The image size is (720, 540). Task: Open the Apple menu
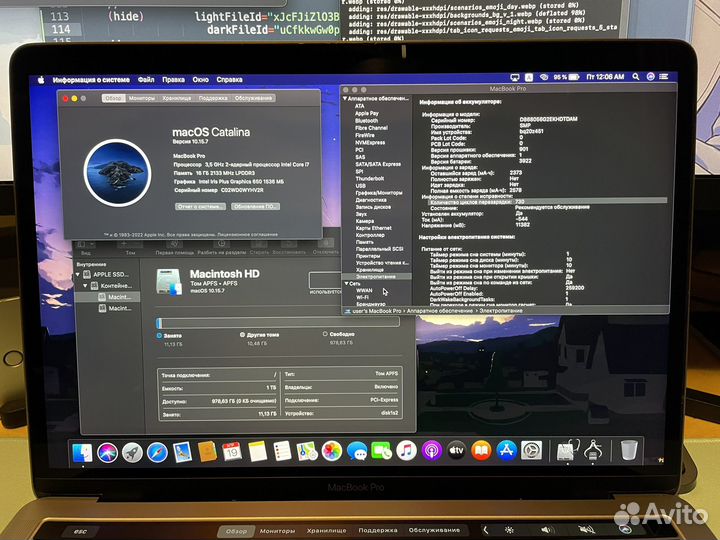point(41,80)
